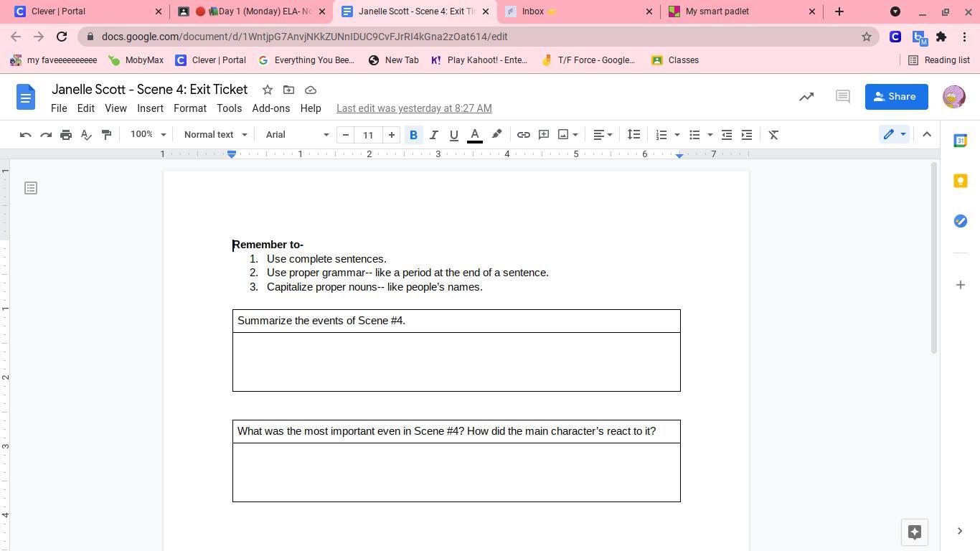
Task: Select the Paint format tool
Action: [x=106, y=135]
